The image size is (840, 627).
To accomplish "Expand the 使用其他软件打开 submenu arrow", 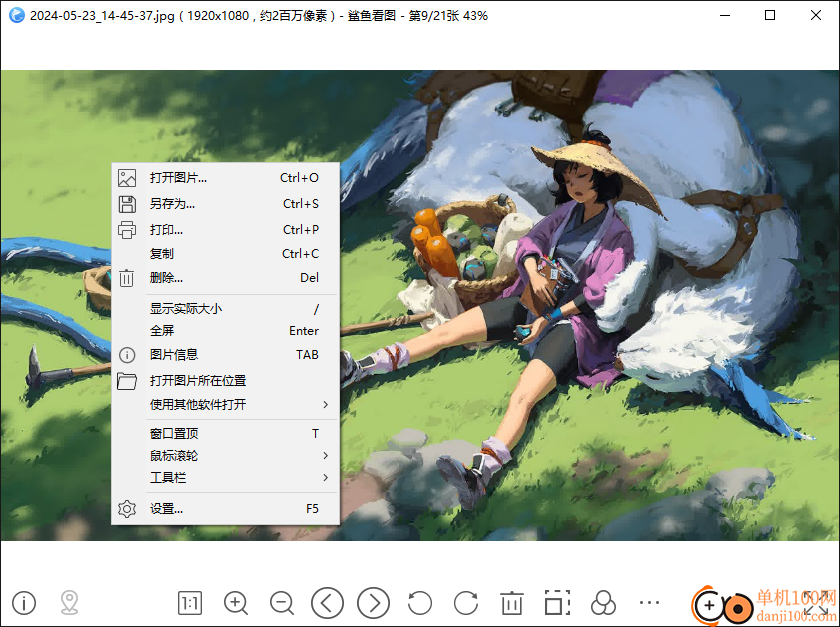I will 325,405.
